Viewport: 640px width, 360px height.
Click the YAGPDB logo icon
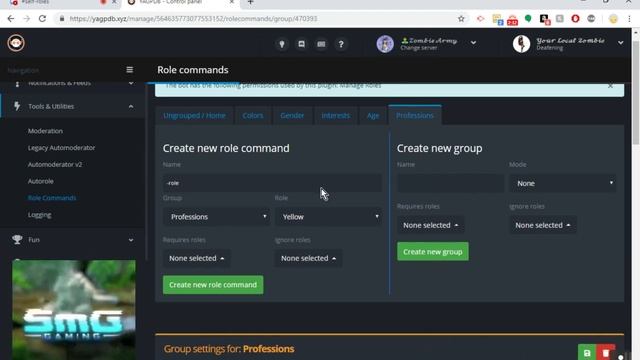[16, 43]
